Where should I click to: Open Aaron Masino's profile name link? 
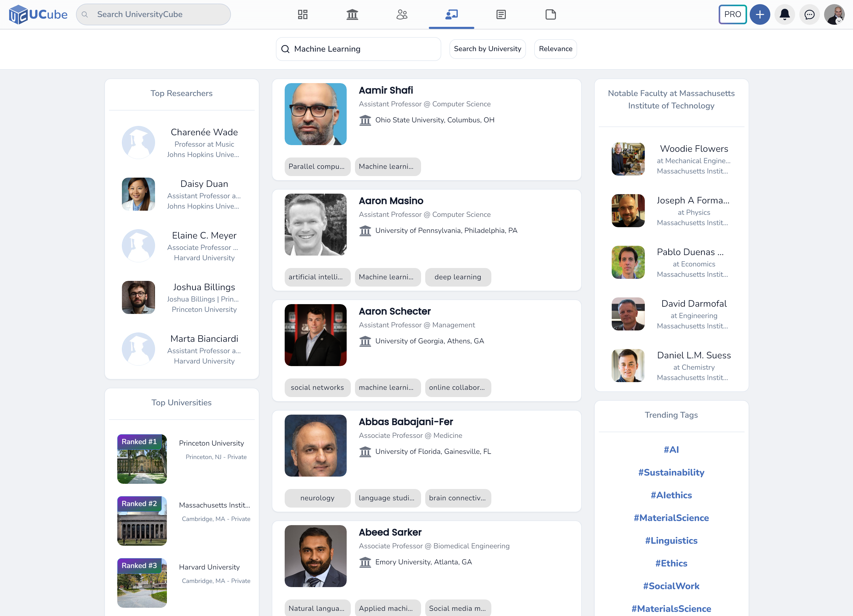pyautogui.click(x=391, y=201)
